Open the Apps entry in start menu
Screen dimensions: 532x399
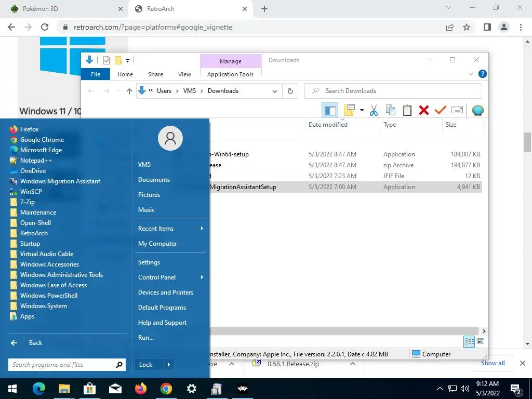27,316
